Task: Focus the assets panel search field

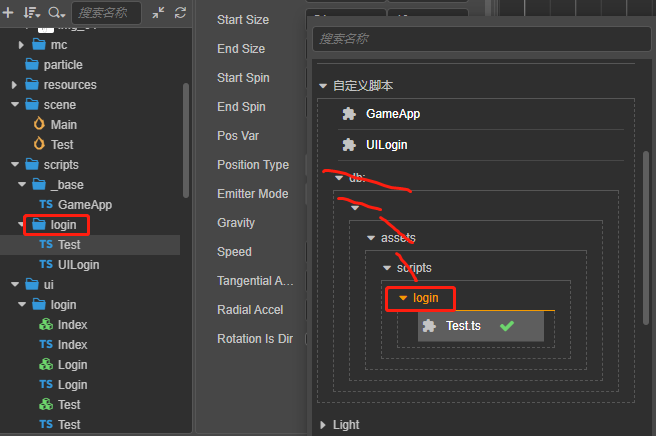Action: [x=106, y=13]
